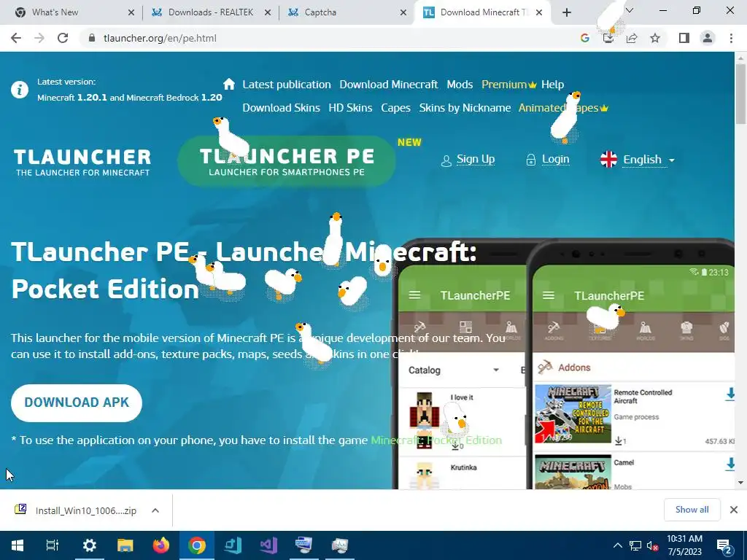Viewport: 747px width, 560px height.
Task: Open Install_Win10 zip download item
Action: tap(86, 510)
